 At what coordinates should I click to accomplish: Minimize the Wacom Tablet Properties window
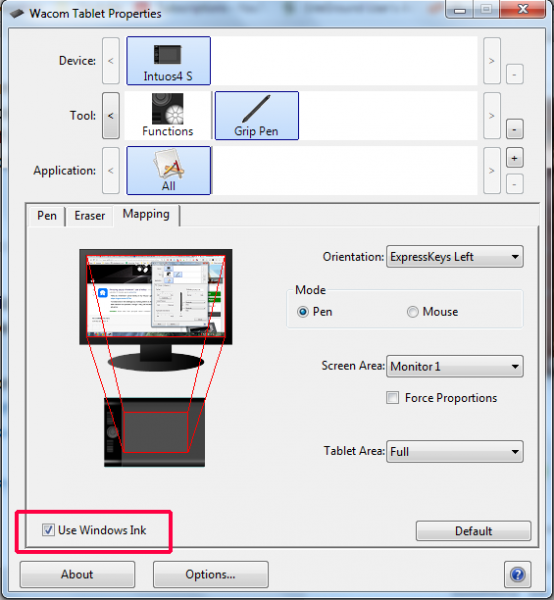click(459, 9)
